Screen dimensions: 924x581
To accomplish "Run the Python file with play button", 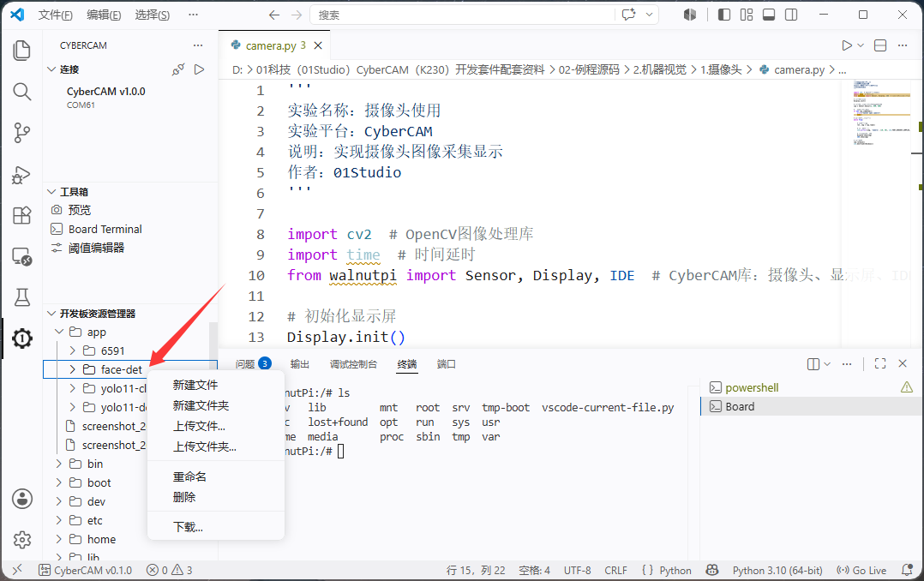I will tap(847, 45).
